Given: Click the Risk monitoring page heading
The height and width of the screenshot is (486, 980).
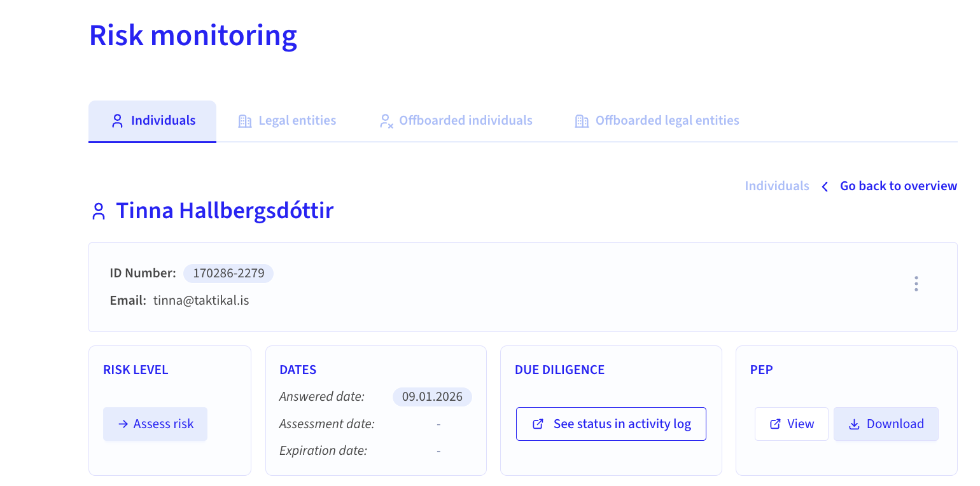Looking at the screenshot, I should coord(193,36).
